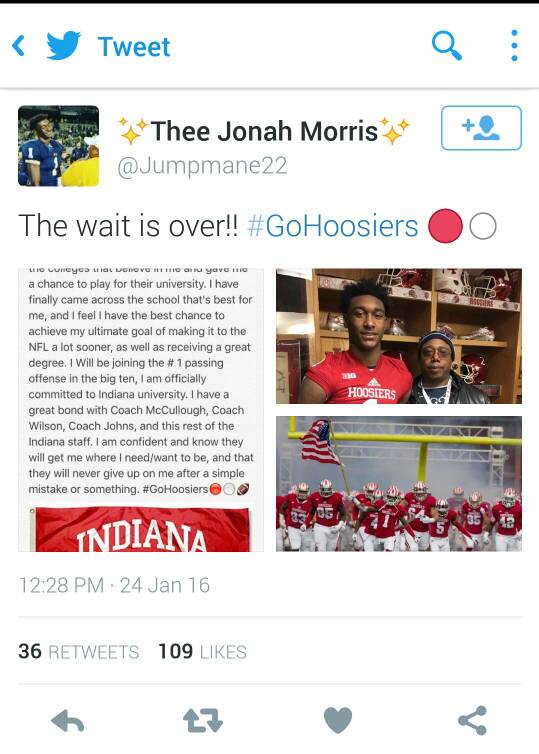Open the Hoosiers locker room photo
Image resolution: width=539 pixels, height=754 pixels.
[x=399, y=336]
